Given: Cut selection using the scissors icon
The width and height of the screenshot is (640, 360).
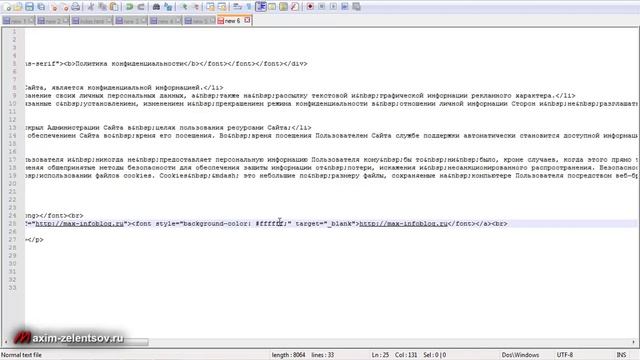Looking at the screenshot, I should (x=91, y=7).
